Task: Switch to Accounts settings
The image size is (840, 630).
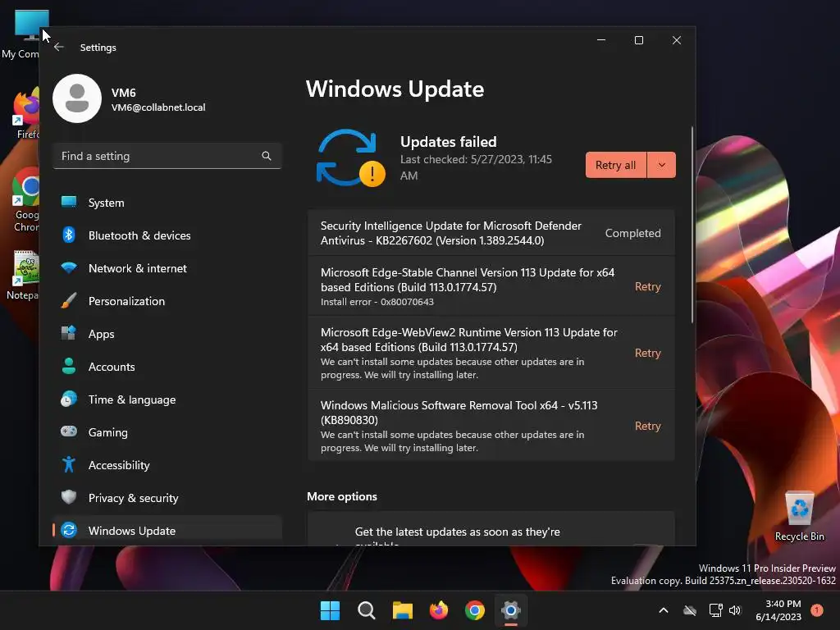Action: tap(167, 367)
